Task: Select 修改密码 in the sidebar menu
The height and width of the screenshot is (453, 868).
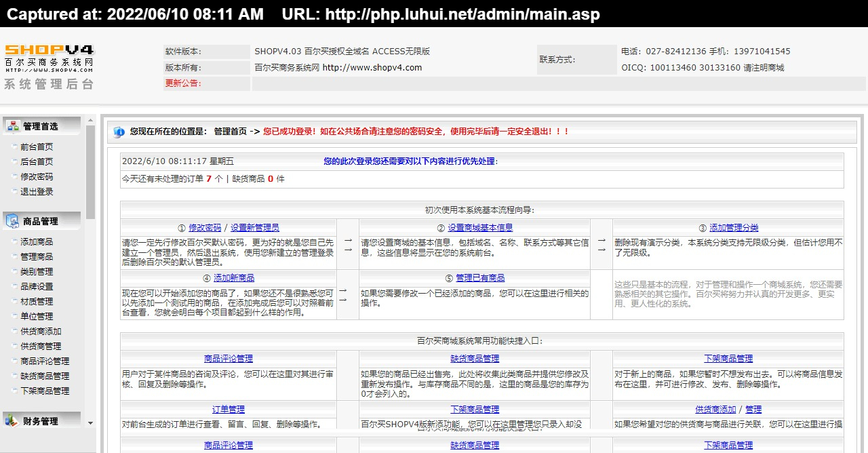Action: [37, 176]
